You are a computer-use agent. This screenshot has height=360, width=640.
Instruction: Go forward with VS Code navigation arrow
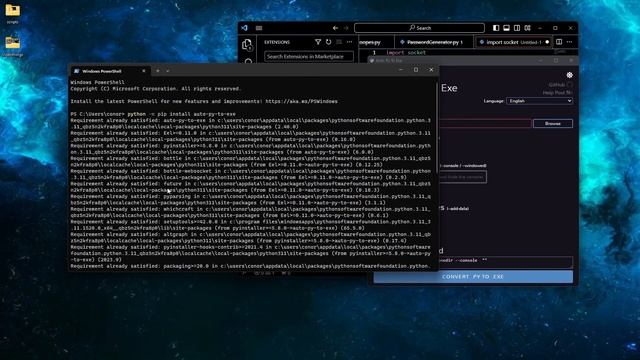click(x=346, y=28)
